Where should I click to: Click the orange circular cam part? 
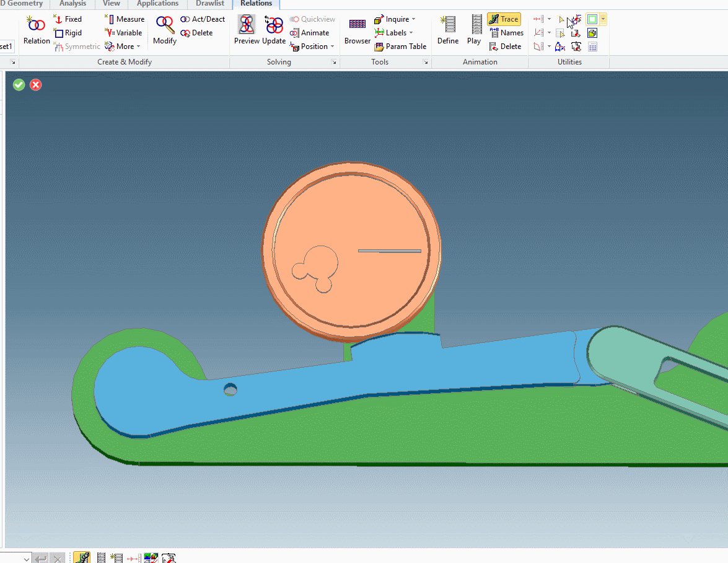pos(351,252)
